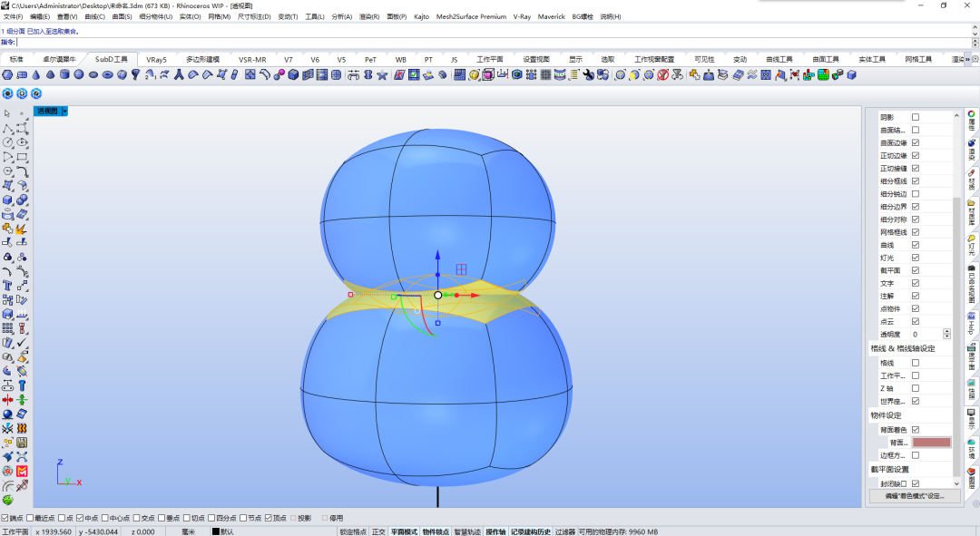
Task: Click the 背面 pink color swatch
Action: coord(931,443)
